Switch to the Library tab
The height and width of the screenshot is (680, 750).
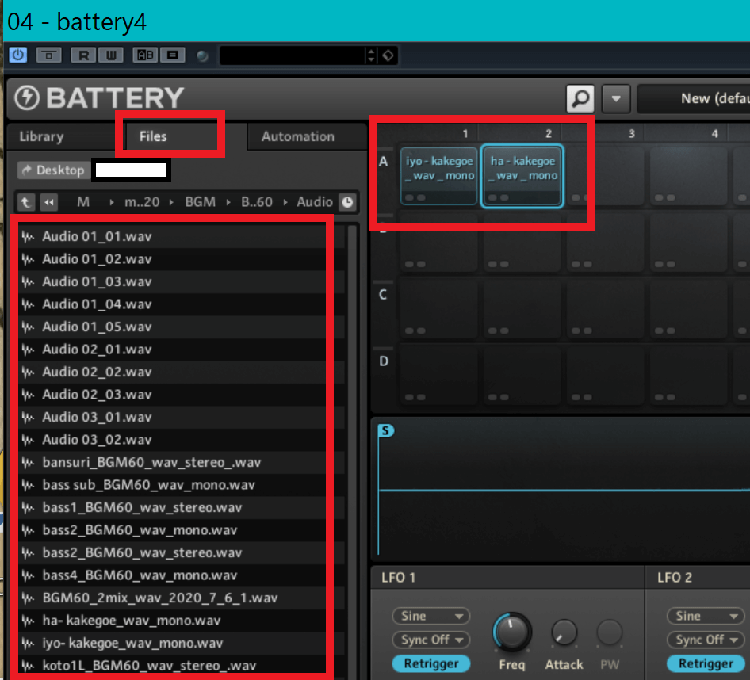pyautogui.click(x=42, y=137)
